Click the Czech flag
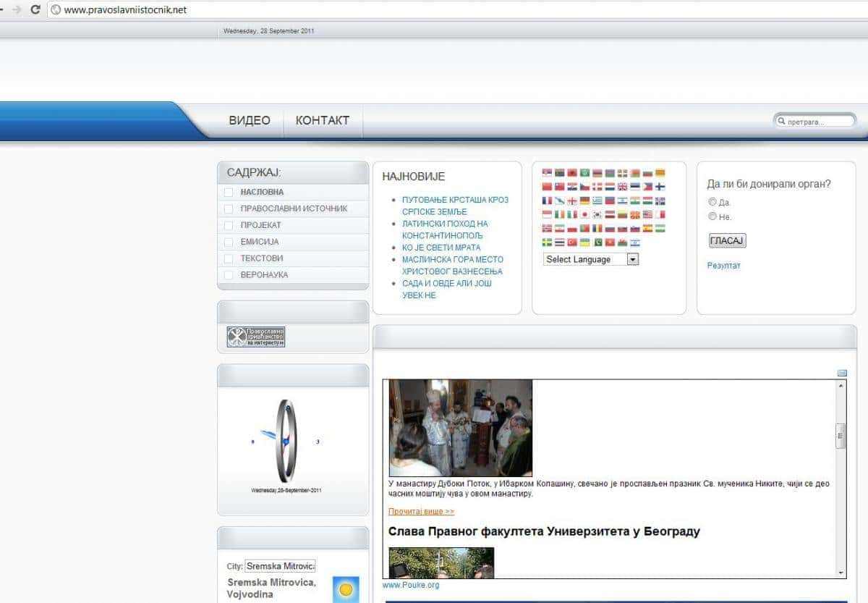868x603 pixels. point(584,186)
